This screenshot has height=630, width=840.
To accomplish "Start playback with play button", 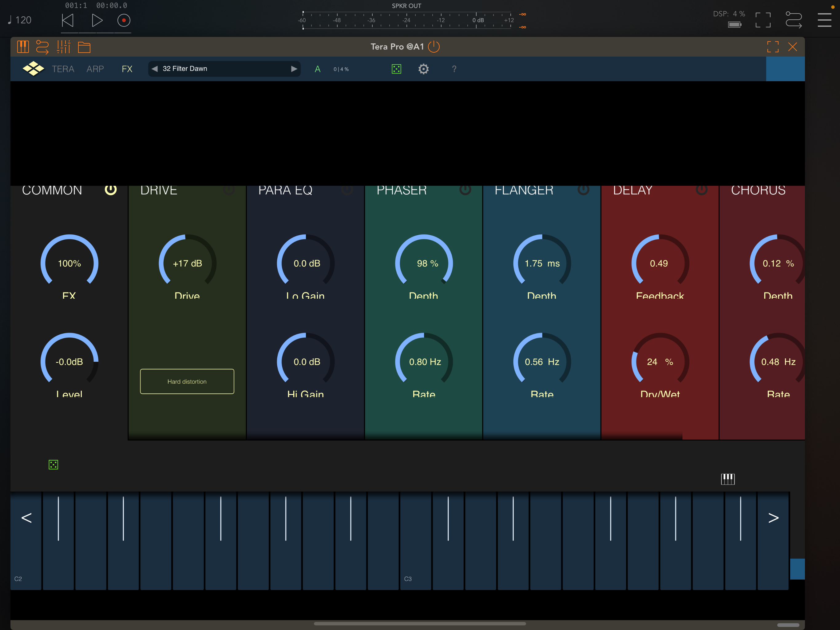I will [x=97, y=20].
